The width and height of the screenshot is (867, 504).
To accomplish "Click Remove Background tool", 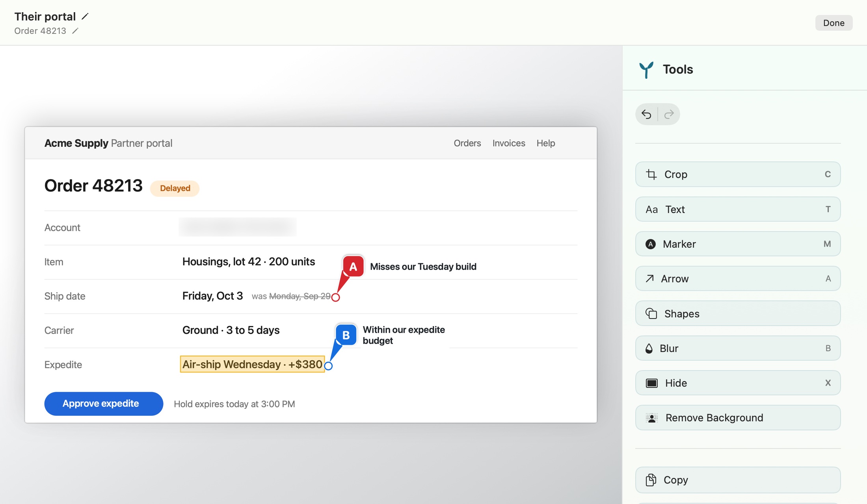I will pos(738,417).
